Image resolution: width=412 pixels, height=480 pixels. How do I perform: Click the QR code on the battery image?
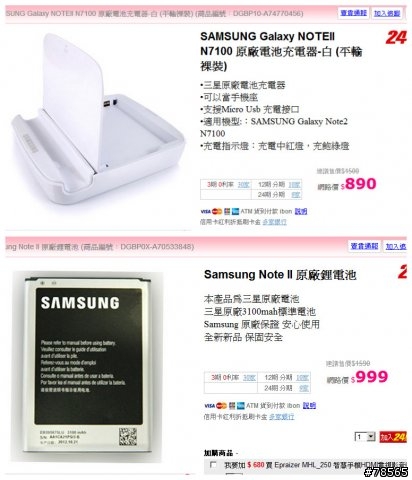pos(128,436)
